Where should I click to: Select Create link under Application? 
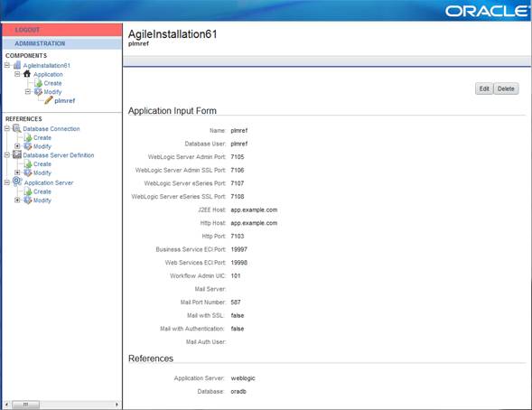click(x=52, y=83)
